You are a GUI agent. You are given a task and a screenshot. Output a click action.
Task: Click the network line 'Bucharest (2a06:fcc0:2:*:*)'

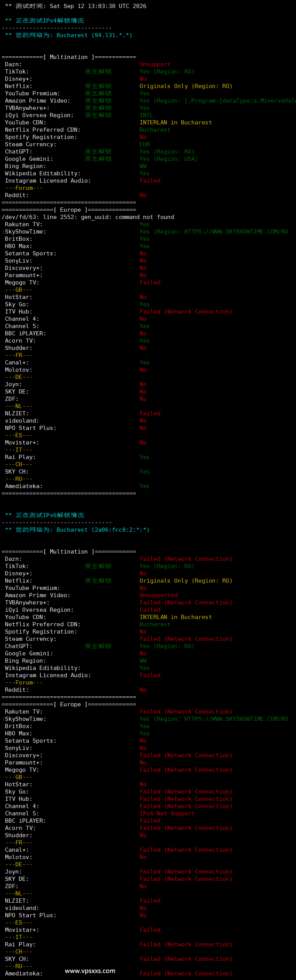coord(103,530)
